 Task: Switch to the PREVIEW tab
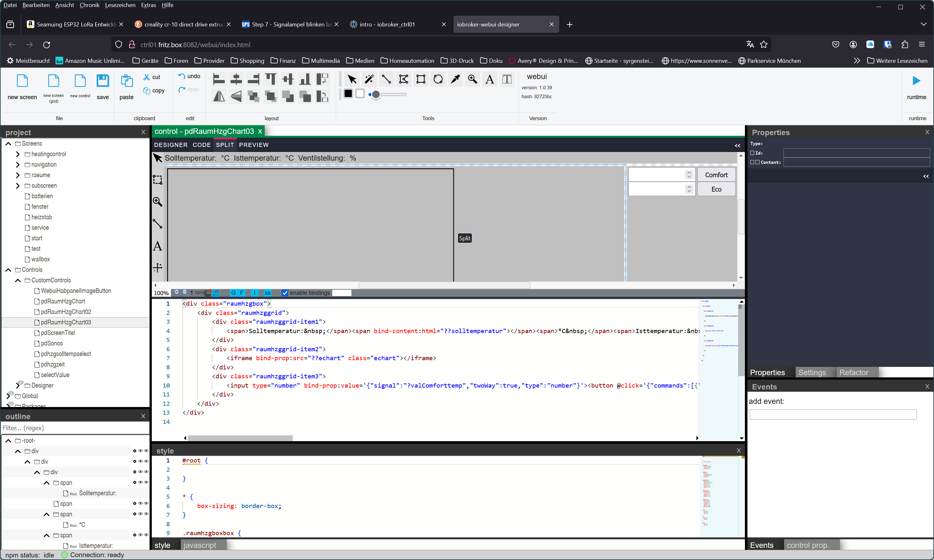point(254,145)
